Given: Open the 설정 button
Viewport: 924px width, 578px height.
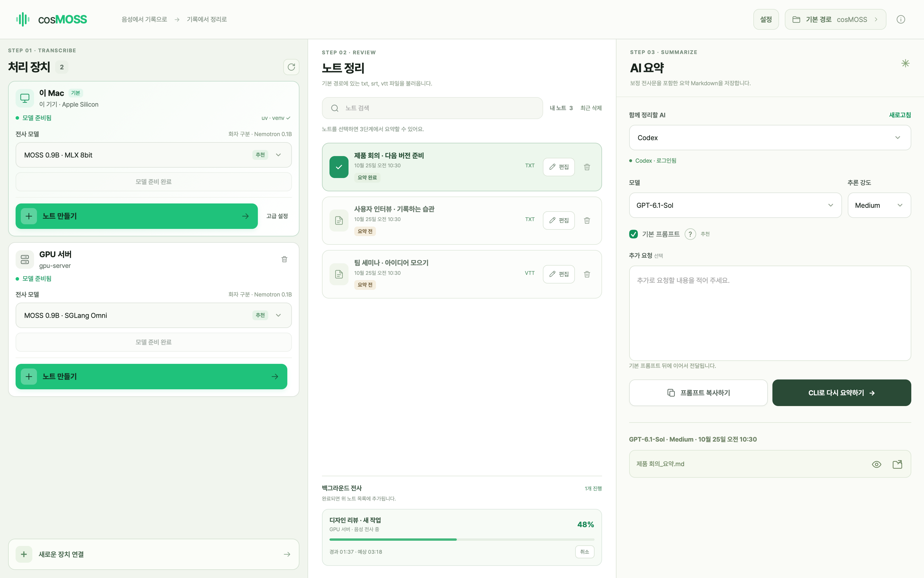Looking at the screenshot, I should click(765, 19).
